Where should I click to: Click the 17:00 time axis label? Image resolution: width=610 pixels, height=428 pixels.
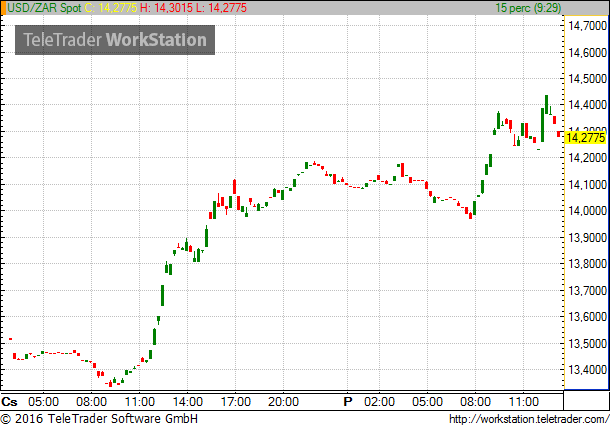pos(235,401)
